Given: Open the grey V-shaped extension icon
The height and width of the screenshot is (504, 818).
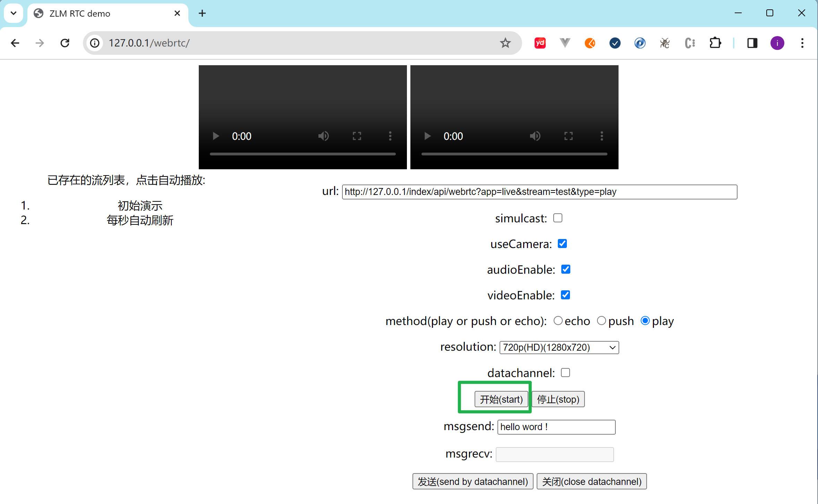Looking at the screenshot, I should 565,43.
